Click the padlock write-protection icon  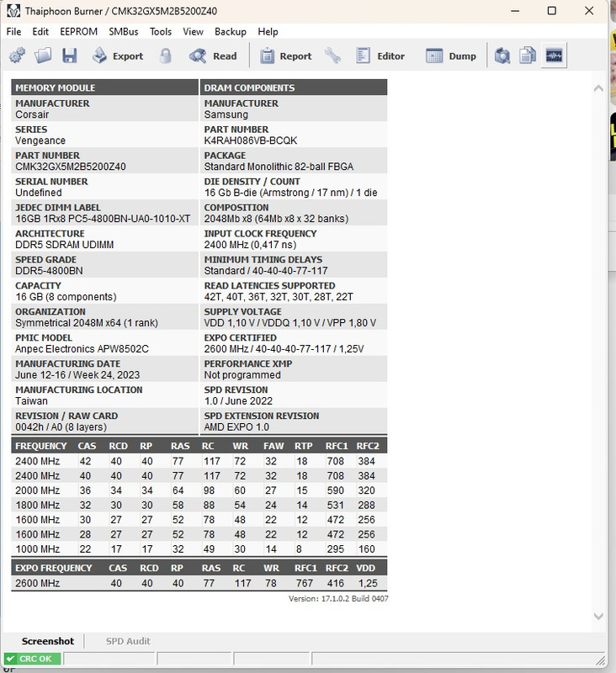[x=165, y=56]
